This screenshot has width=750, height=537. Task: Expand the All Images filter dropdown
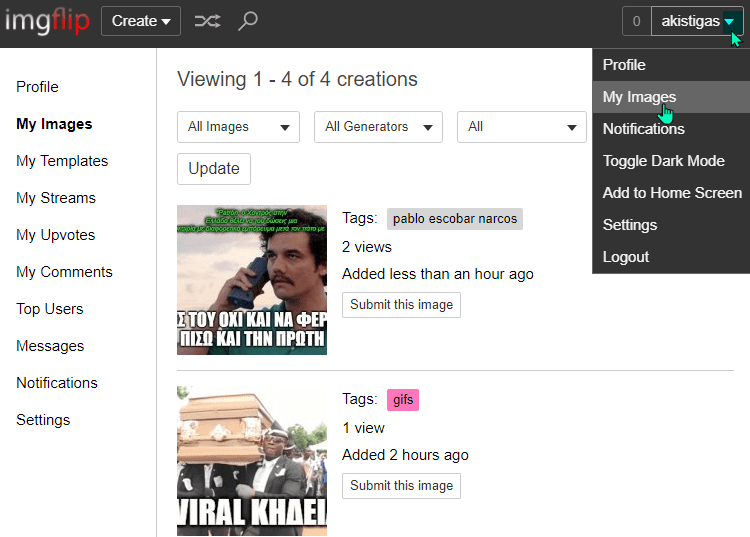(x=238, y=127)
